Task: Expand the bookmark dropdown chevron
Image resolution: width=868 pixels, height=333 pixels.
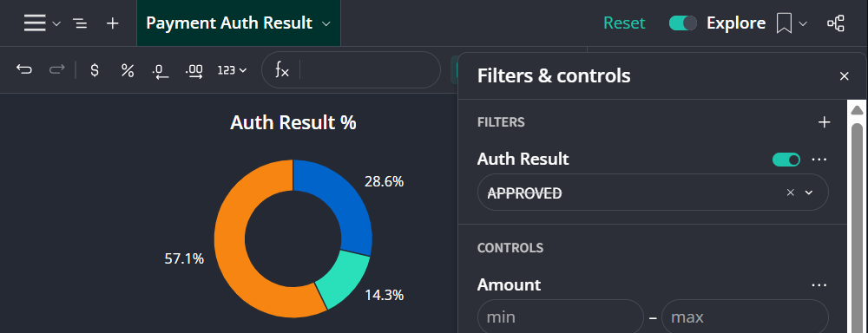Action: point(803,23)
